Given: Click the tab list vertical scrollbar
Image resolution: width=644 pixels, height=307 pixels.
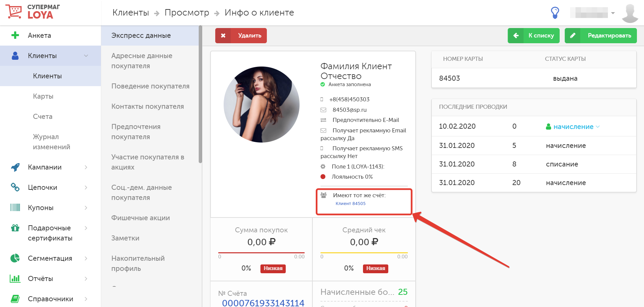Looking at the screenshot, I should (200, 95).
